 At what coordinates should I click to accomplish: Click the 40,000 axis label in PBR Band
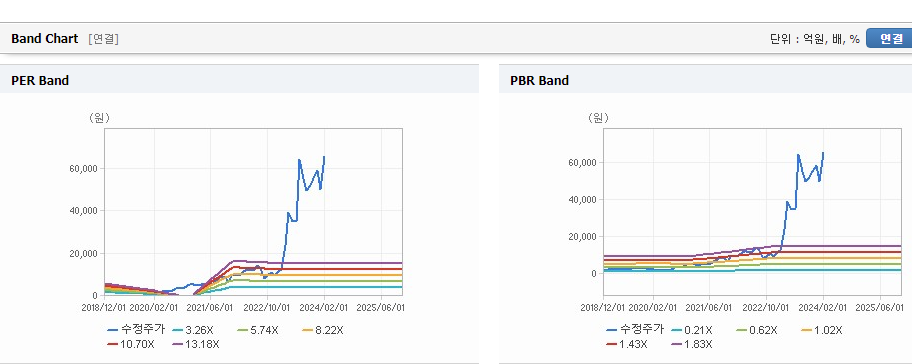[583, 199]
